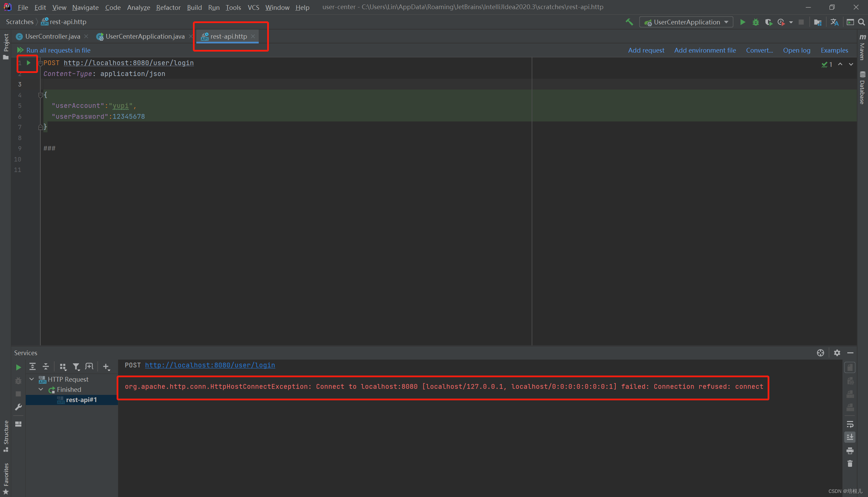Click the Filter icon in Services toolbar
This screenshot has height=497, width=868.
point(76,367)
